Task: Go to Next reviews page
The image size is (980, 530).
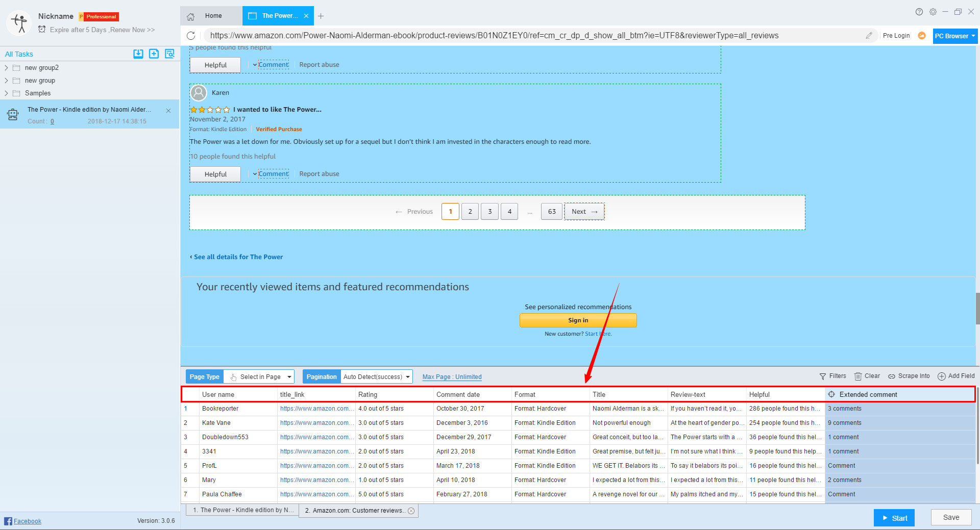Action: point(584,211)
